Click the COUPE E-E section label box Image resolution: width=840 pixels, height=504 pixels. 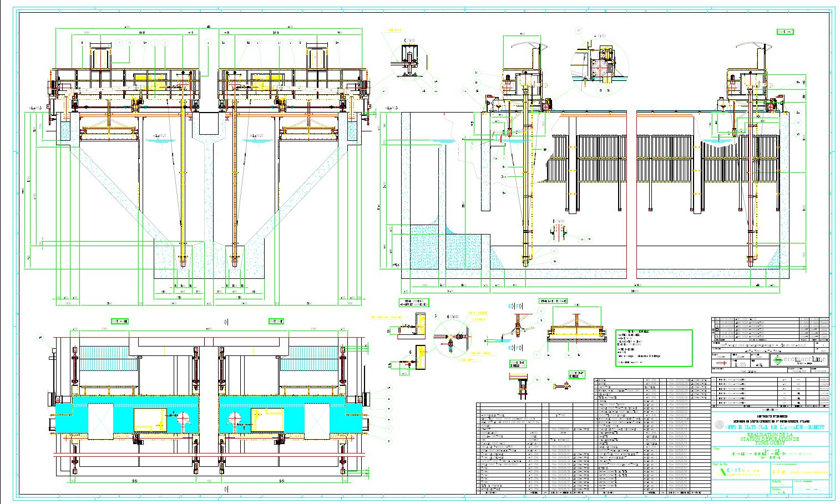518,363
